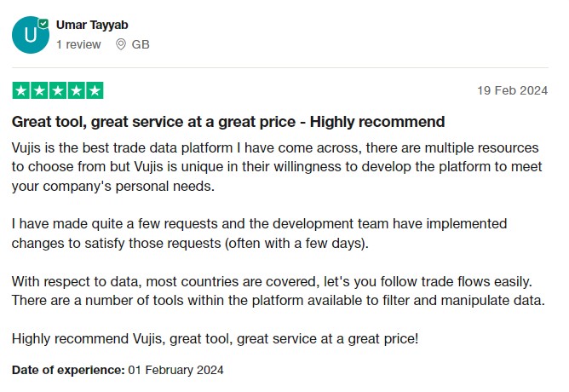
Task: Click the location pin icon
Action: 121,44
